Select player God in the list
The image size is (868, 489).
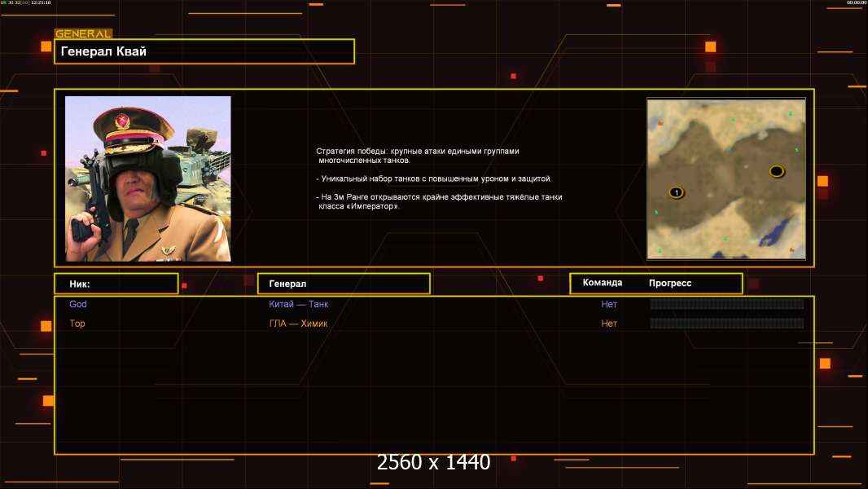[78, 304]
